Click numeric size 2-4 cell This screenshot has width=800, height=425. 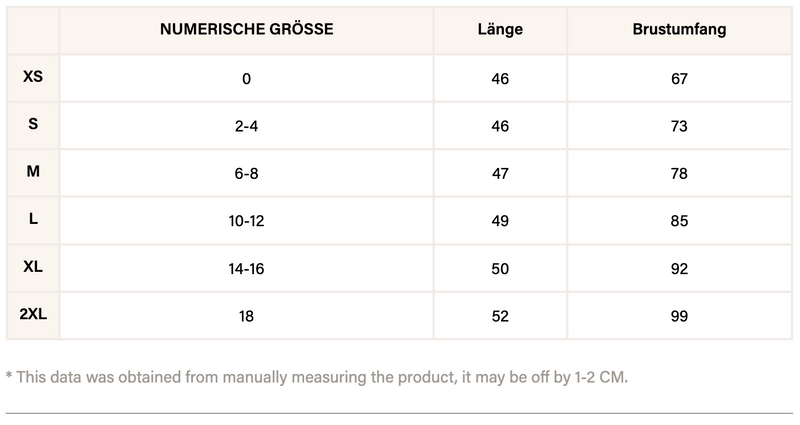tap(246, 126)
